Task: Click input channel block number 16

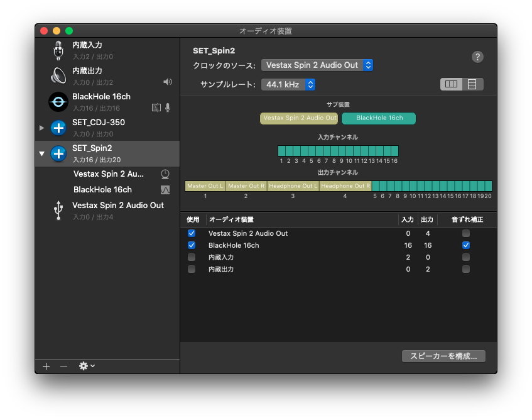Action: pyautogui.click(x=394, y=151)
